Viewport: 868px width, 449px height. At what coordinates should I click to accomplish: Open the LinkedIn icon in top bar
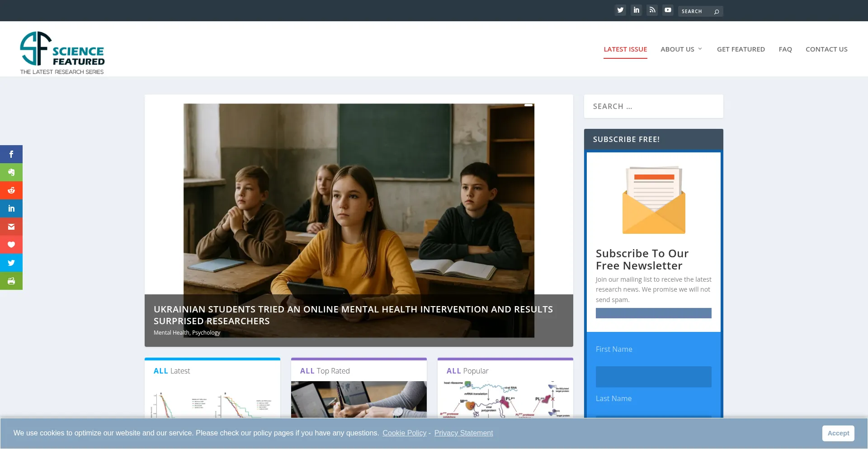[x=636, y=10]
